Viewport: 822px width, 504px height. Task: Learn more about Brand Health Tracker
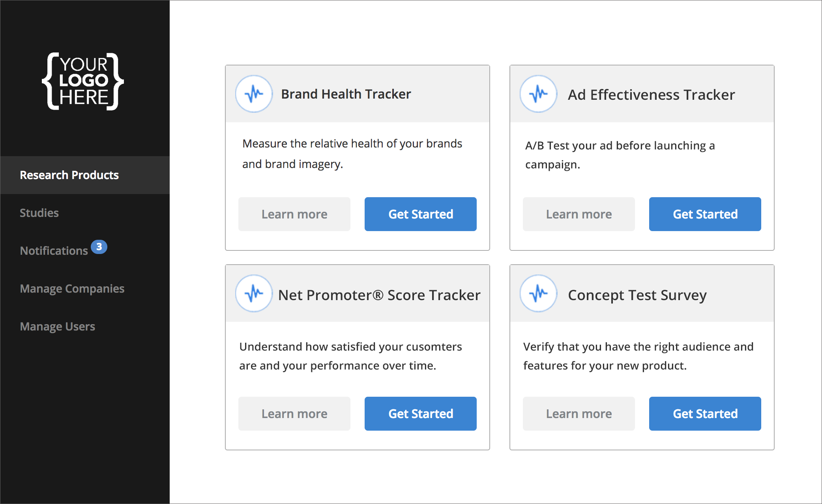[x=294, y=214]
